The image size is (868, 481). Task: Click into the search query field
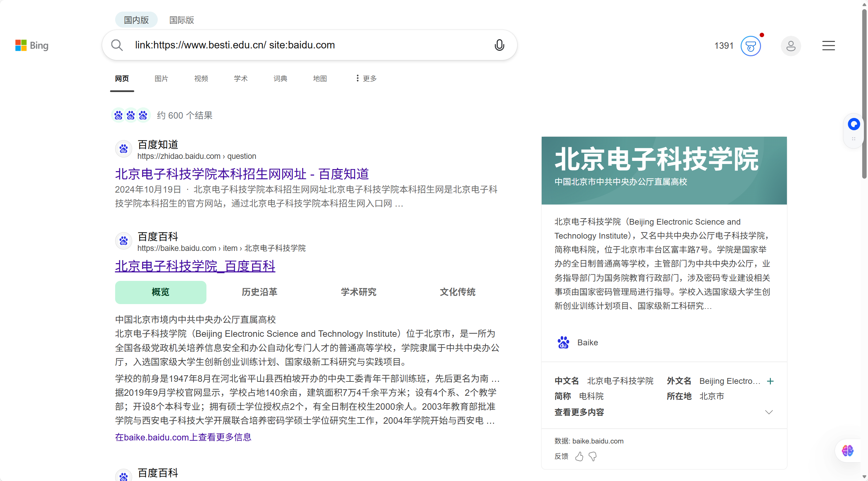tap(307, 45)
